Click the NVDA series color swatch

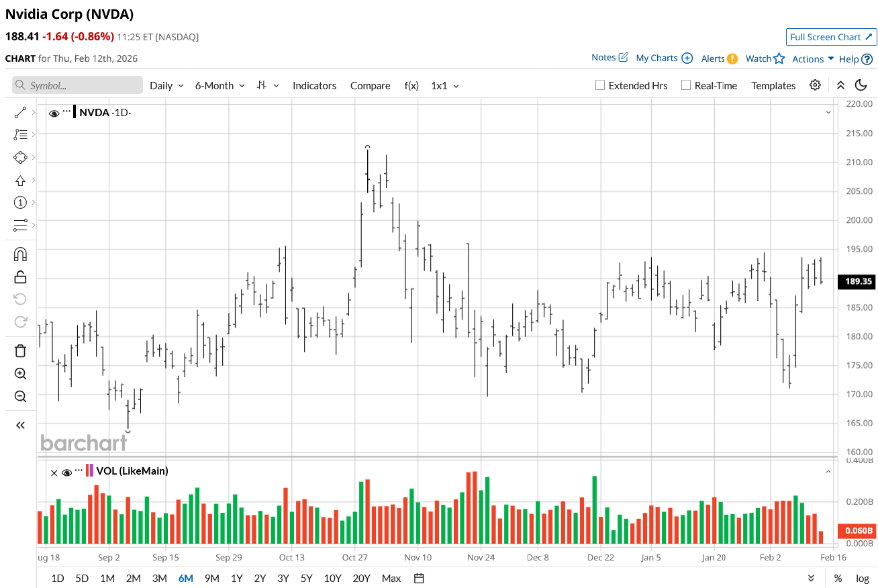[x=75, y=112]
